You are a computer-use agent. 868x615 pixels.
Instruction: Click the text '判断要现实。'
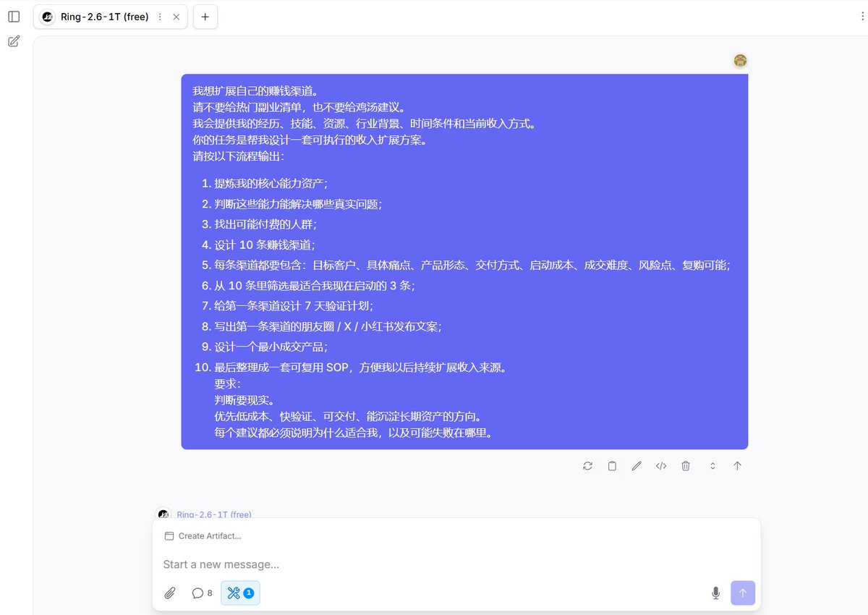click(x=244, y=400)
